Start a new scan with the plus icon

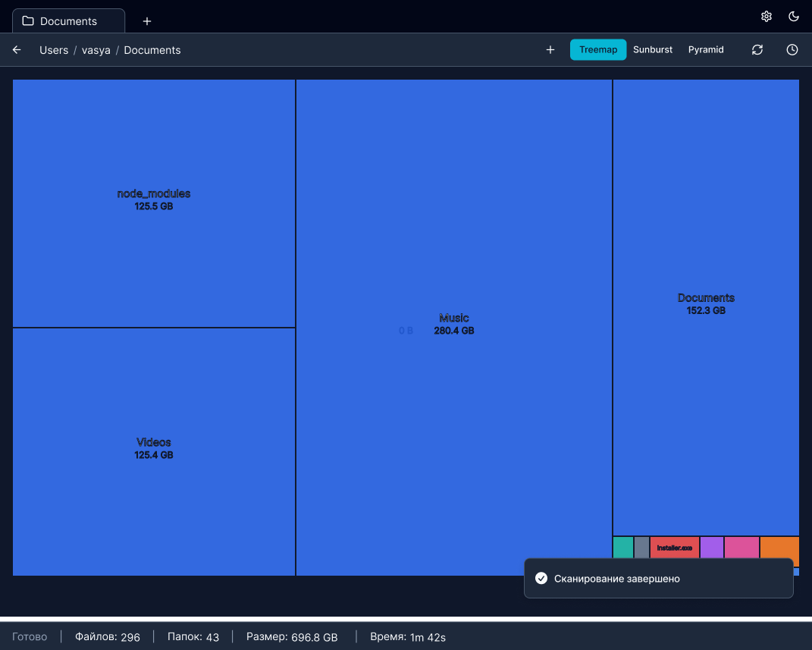point(550,49)
